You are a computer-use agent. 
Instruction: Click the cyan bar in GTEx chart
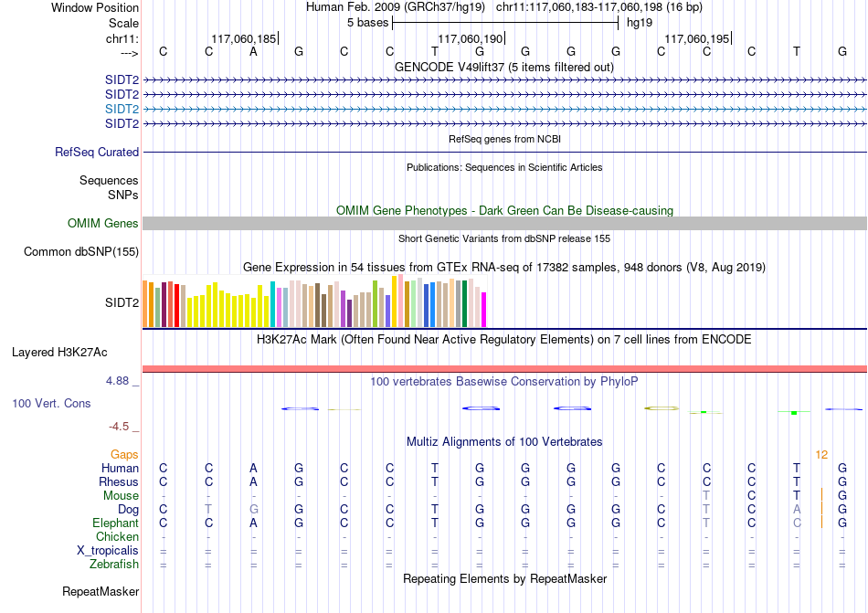[272, 304]
